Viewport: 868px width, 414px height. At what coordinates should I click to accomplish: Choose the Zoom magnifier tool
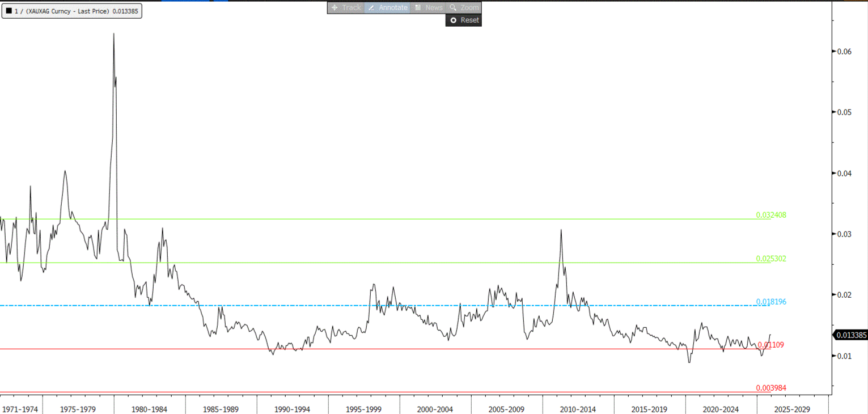(464, 7)
